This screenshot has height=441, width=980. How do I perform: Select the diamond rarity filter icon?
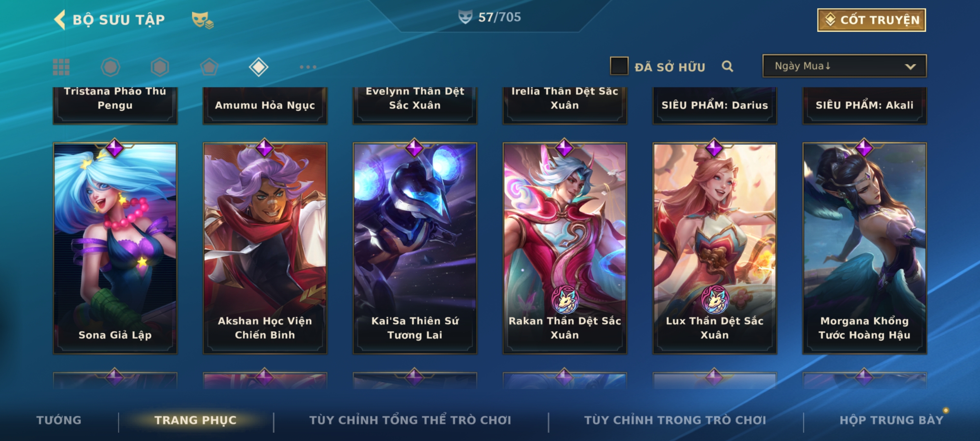click(x=258, y=67)
